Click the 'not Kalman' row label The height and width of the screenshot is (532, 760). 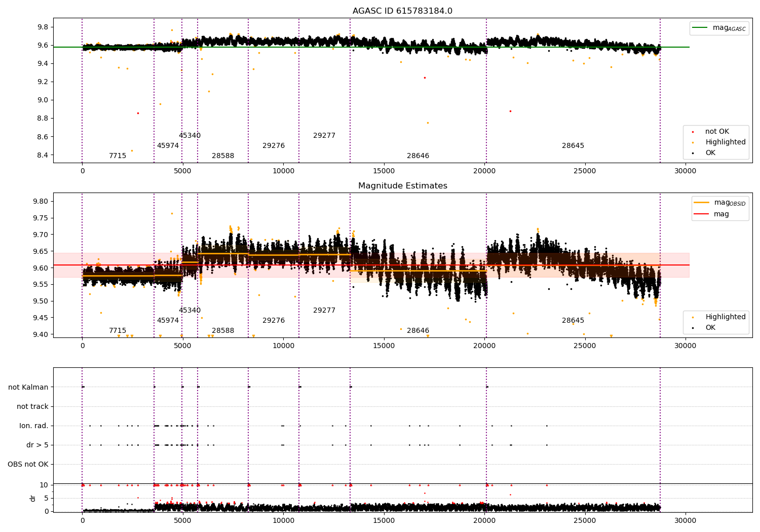pyautogui.click(x=28, y=387)
